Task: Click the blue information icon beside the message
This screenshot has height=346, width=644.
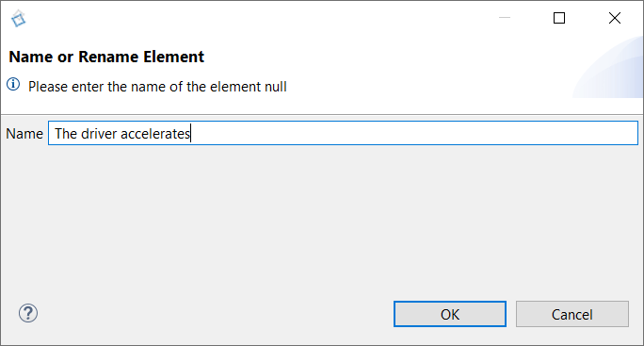Action: (x=13, y=84)
